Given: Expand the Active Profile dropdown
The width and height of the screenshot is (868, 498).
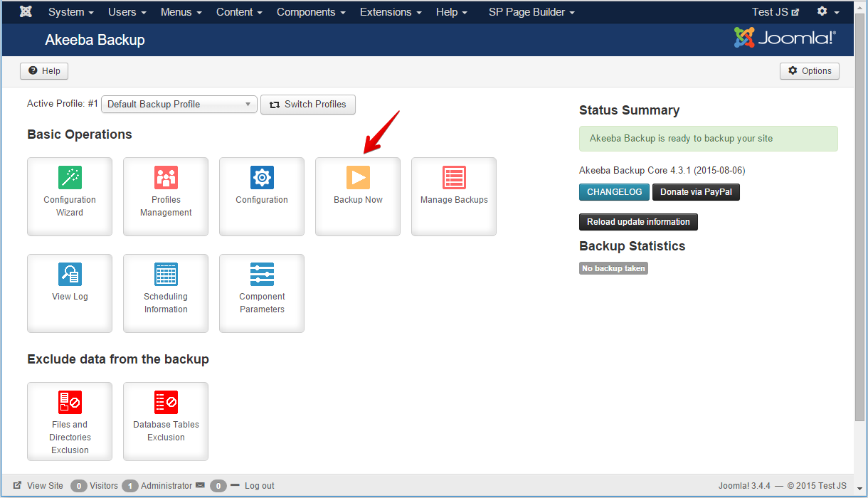Looking at the screenshot, I should (x=179, y=105).
